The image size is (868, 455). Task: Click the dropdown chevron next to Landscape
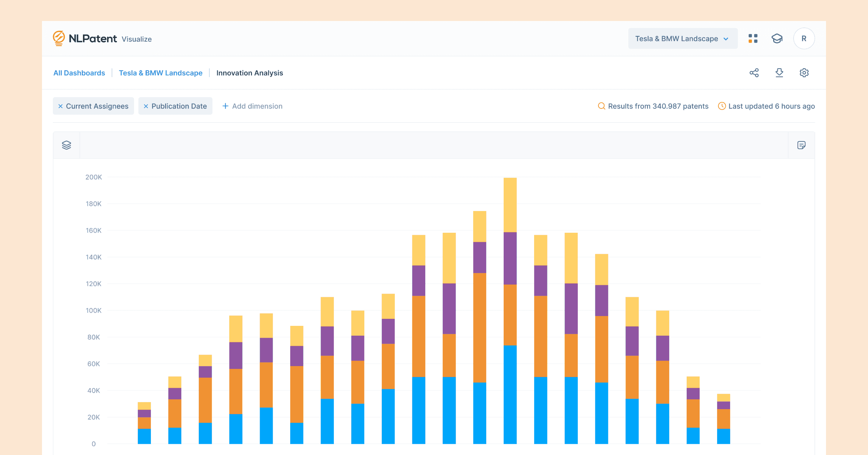tap(726, 39)
